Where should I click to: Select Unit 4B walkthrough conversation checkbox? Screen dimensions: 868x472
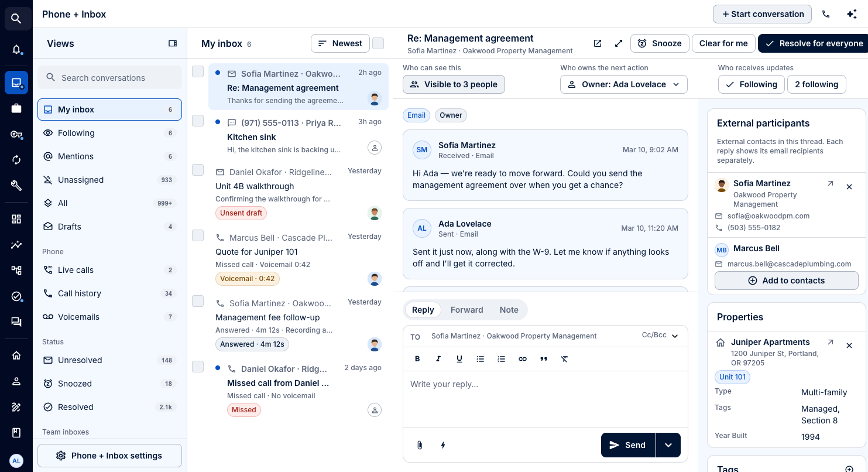(198, 170)
